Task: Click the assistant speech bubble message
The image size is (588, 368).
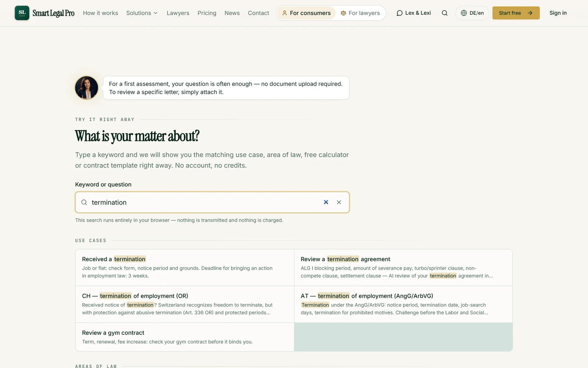Action: tap(226, 88)
